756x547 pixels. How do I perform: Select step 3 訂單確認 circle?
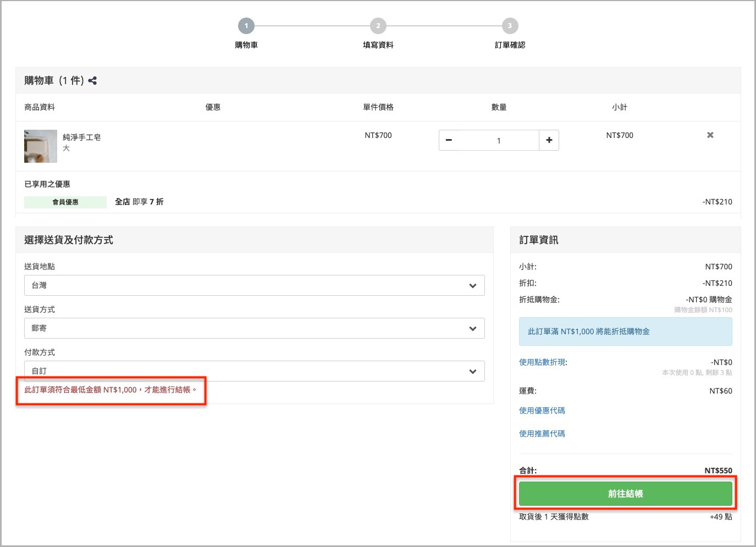click(510, 26)
